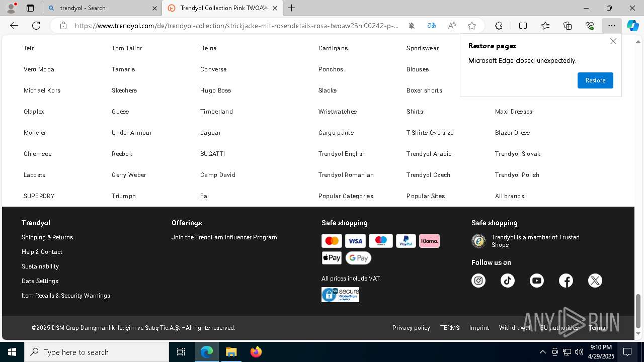Open Imprint footer link

479,328
